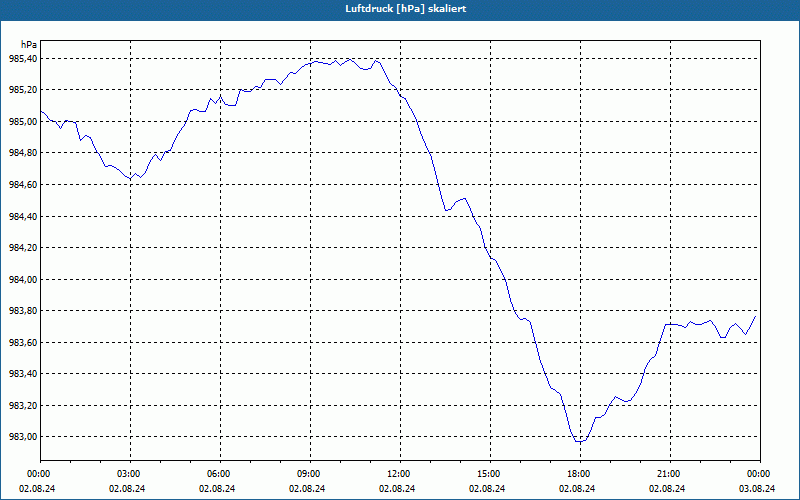The height and width of the screenshot is (500, 800).
Task: Click the y-axis tick "983,40"
Action: (x=23, y=374)
